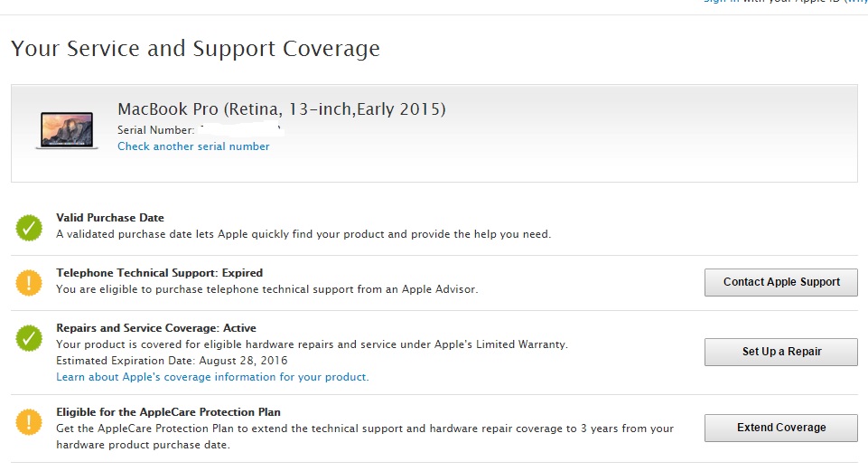Click the Set Up a Repair button
This screenshot has width=868, height=471.
(781, 352)
